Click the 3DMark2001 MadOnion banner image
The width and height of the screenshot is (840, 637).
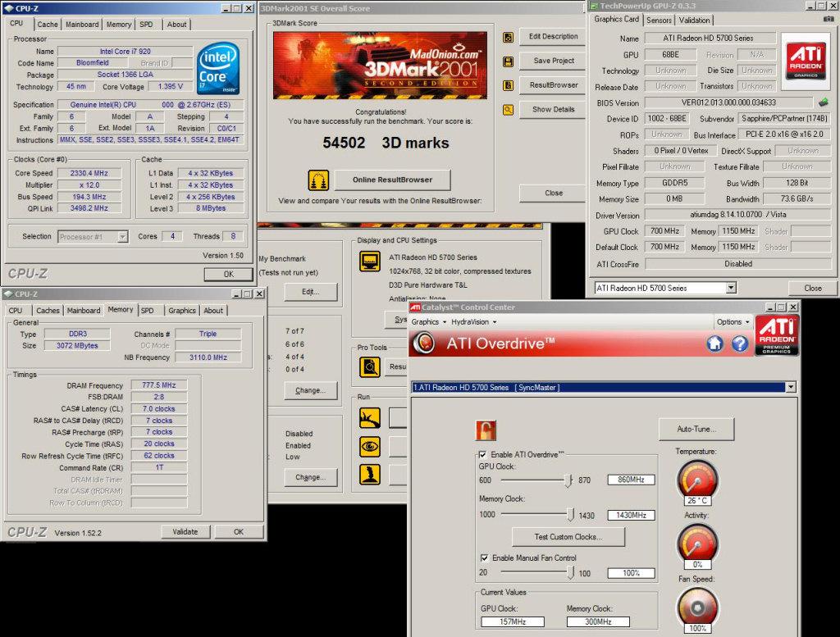381,66
